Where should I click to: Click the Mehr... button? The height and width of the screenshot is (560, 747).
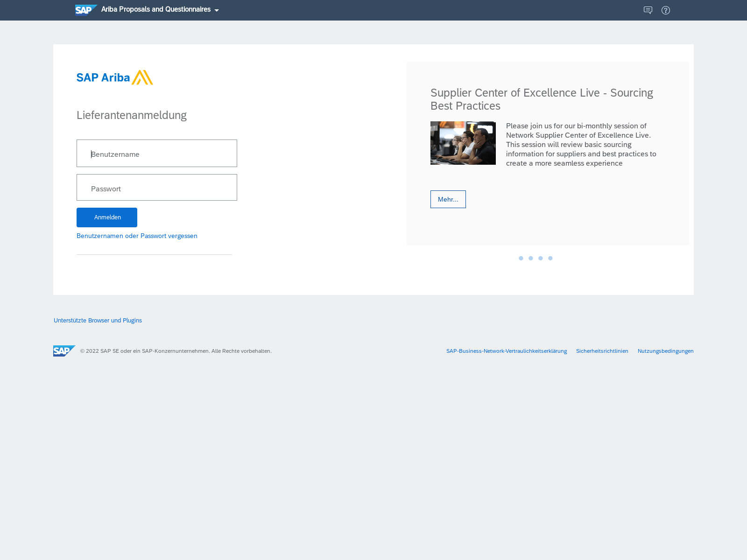(x=448, y=199)
